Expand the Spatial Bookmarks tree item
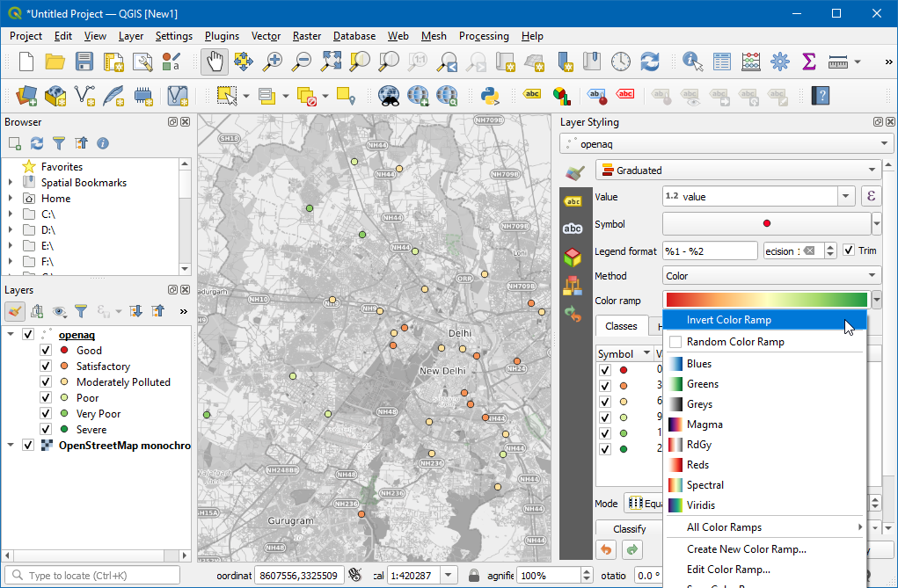The width and height of the screenshot is (898, 588). 11,183
